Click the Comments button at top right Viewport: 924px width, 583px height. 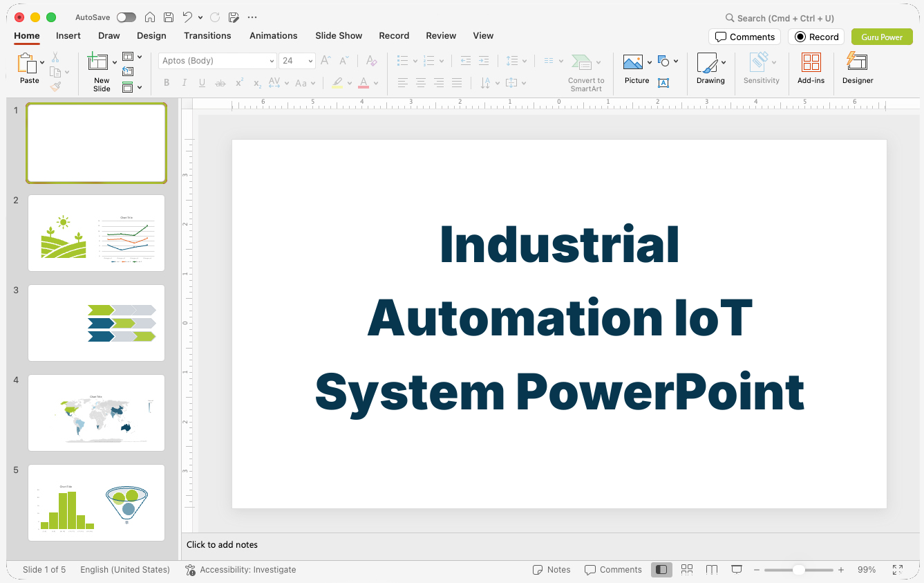point(745,37)
